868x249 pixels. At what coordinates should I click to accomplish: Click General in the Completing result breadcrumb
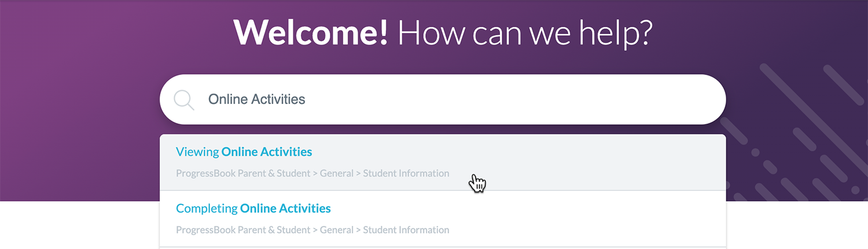point(337,230)
